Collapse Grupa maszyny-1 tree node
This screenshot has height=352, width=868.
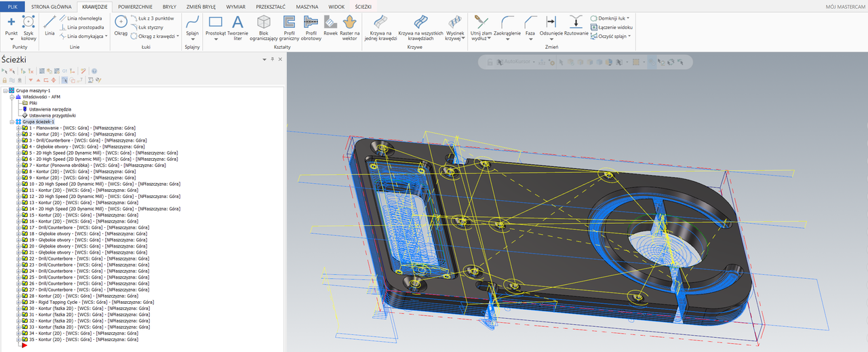point(5,90)
